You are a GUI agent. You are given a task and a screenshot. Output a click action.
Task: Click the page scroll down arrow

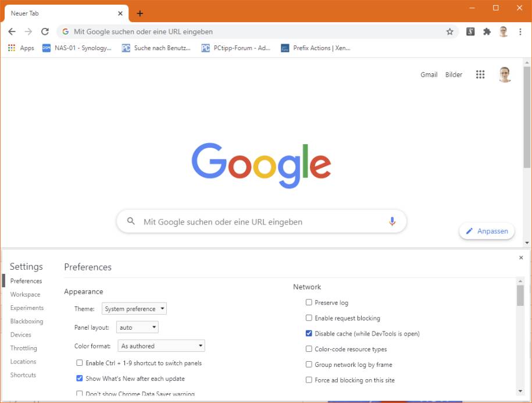527,242
